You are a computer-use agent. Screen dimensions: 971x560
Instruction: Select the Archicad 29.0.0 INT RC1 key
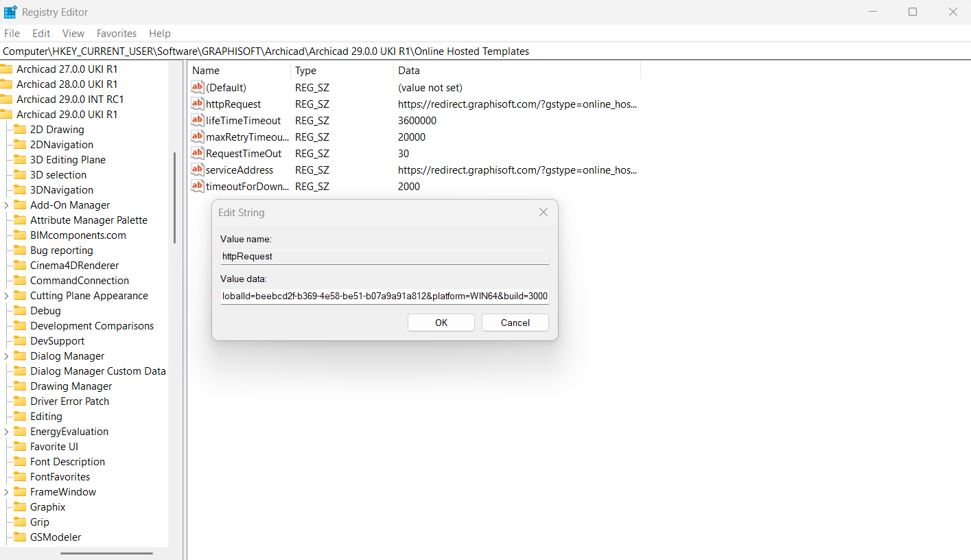pos(70,99)
